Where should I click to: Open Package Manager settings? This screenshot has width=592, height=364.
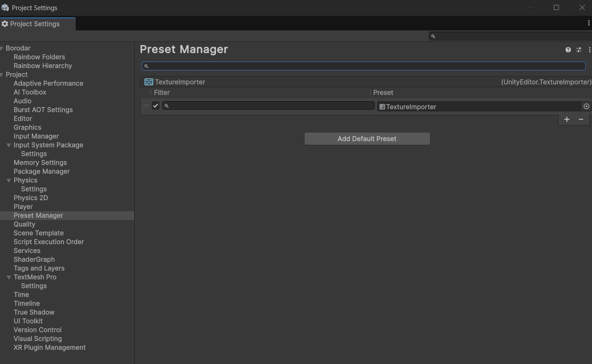(x=42, y=171)
